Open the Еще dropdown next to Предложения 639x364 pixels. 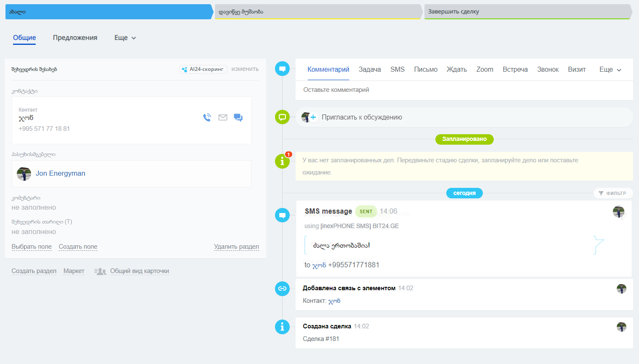(125, 38)
